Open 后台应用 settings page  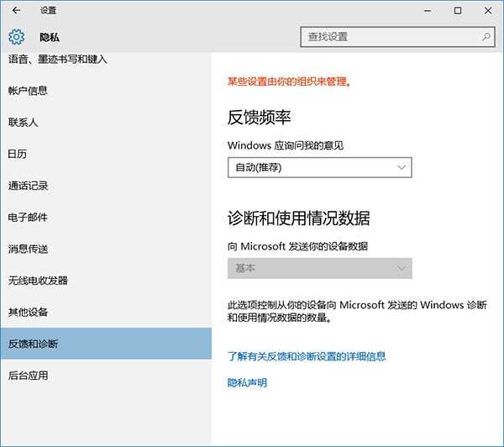(x=28, y=376)
